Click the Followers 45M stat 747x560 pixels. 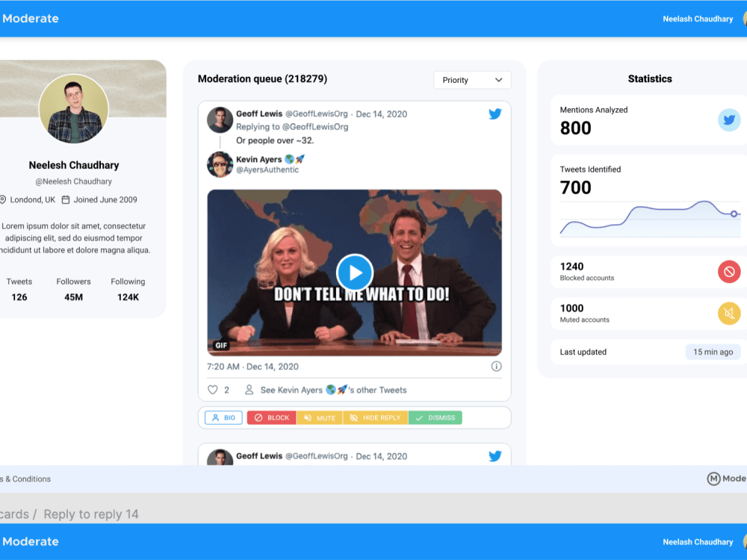point(73,290)
